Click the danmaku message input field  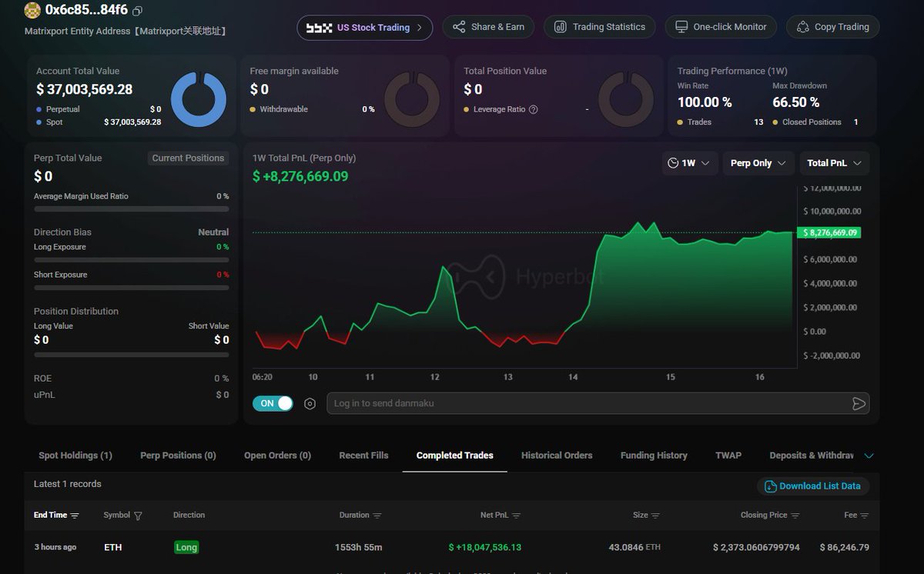click(x=585, y=403)
